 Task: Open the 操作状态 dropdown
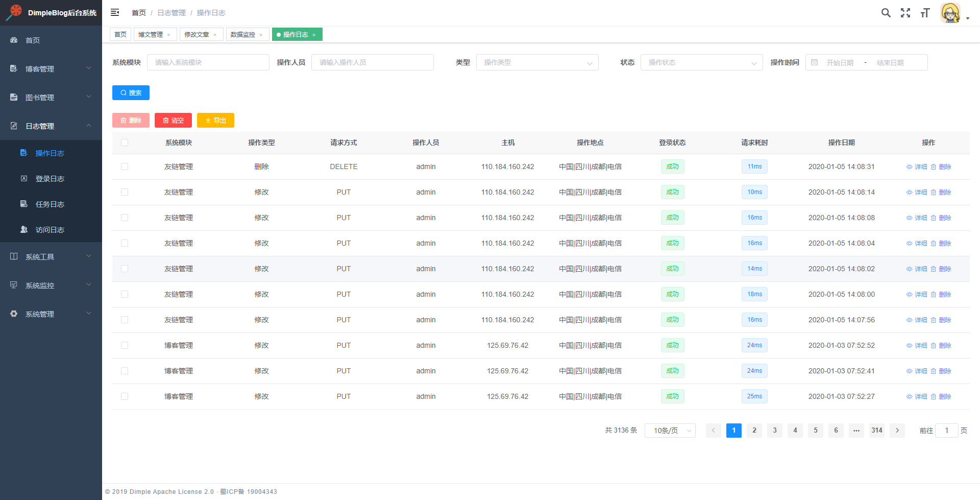tap(702, 62)
